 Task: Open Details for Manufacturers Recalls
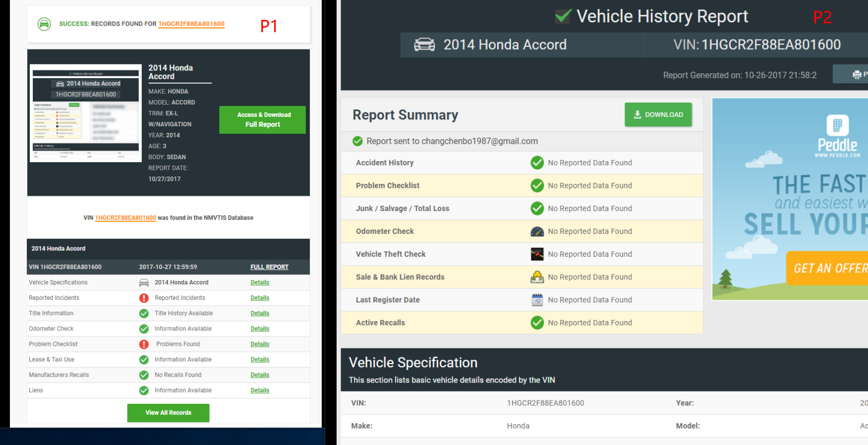click(x=260, y=375)
